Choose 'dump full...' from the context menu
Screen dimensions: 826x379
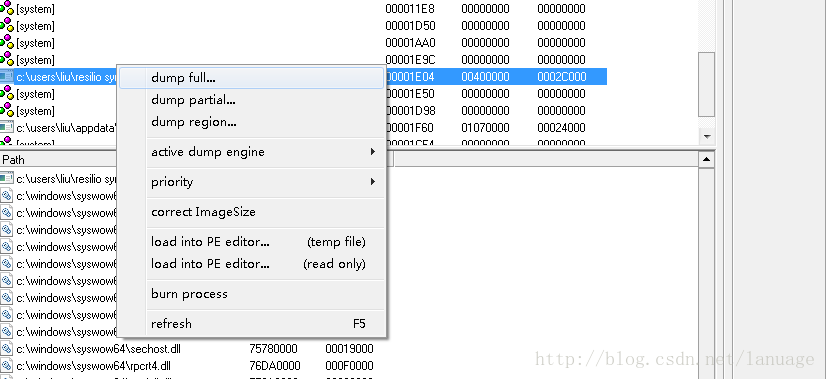pos(251,77)
